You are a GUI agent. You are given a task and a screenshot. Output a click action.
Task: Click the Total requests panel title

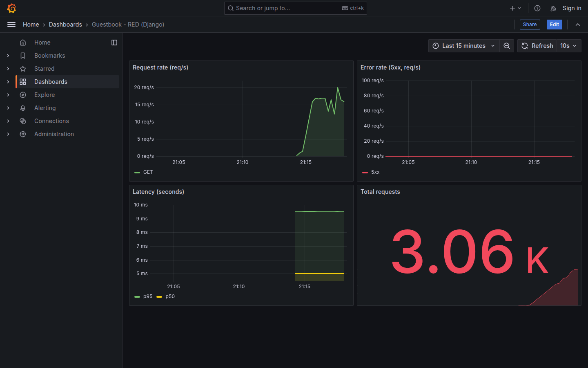coord(380,192)
